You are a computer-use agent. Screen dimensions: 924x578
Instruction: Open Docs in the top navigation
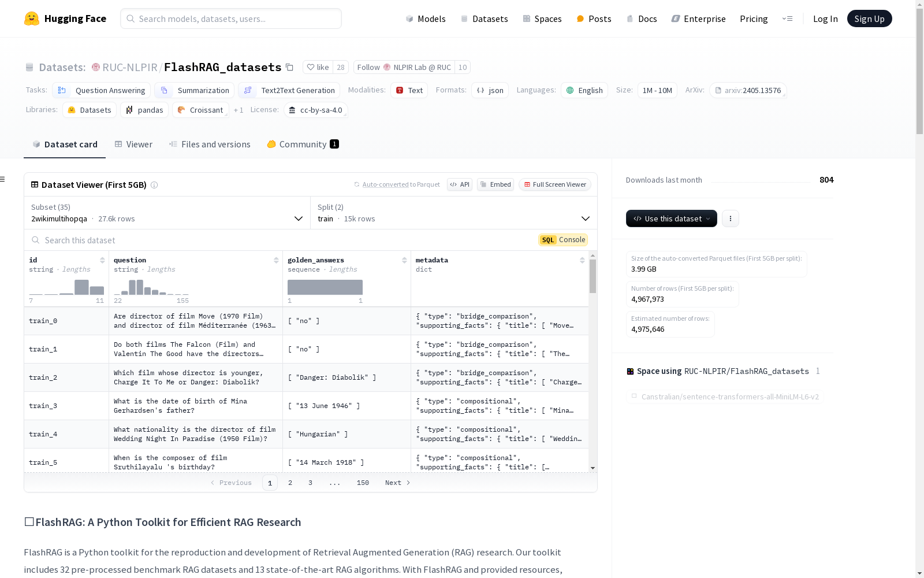click(x=642, y=18)
